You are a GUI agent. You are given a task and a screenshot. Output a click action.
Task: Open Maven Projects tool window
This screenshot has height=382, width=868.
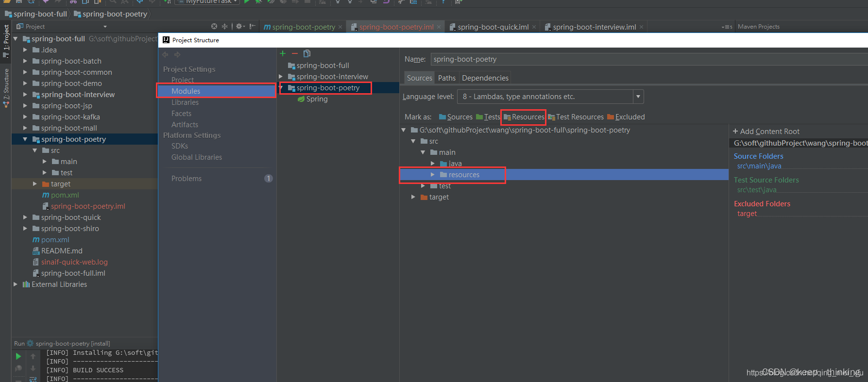(758, 27)
